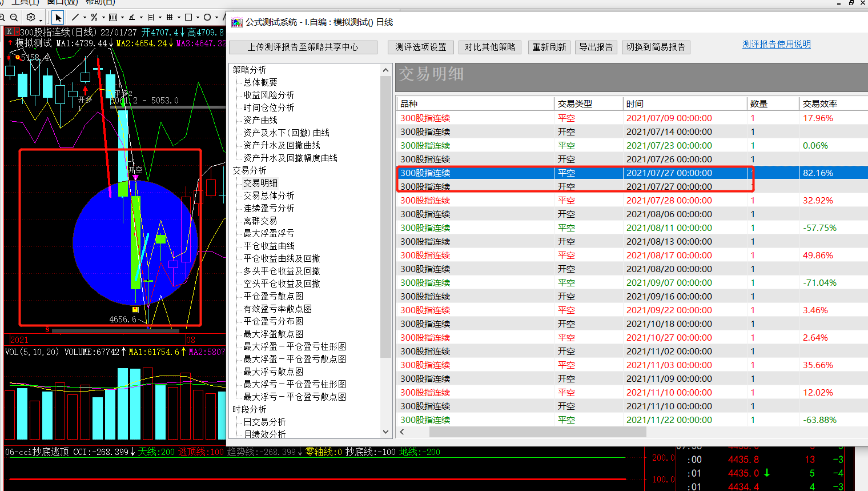The width and height of the screenshot is (868, 491).
Task: Click tree panel scrollbar up arrow
Action: point(386,70)
